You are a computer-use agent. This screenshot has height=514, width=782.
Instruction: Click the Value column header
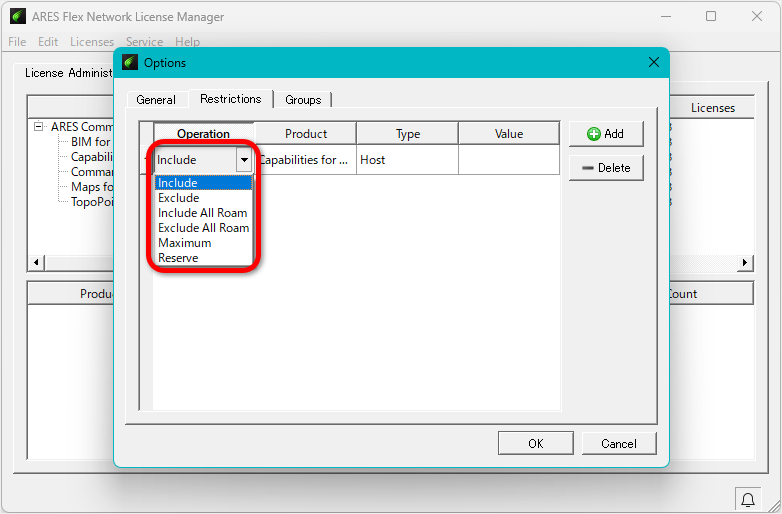pyautogui.click(x=509, y=134)
